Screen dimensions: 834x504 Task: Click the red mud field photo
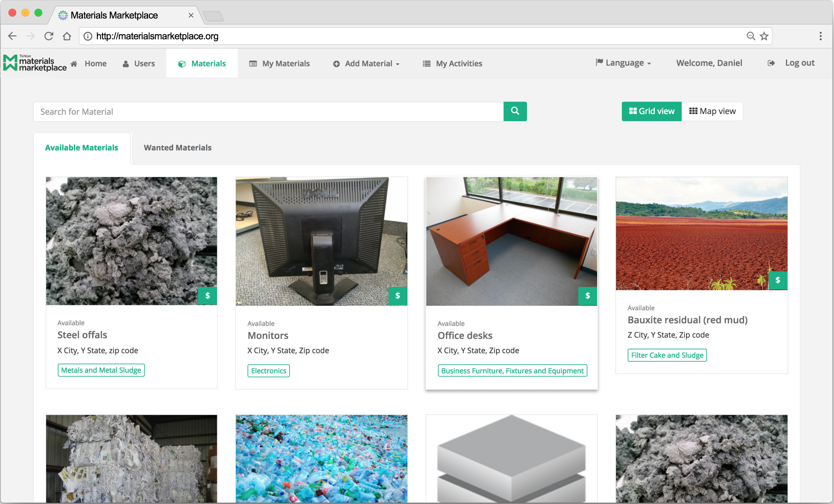coord(702,233)
